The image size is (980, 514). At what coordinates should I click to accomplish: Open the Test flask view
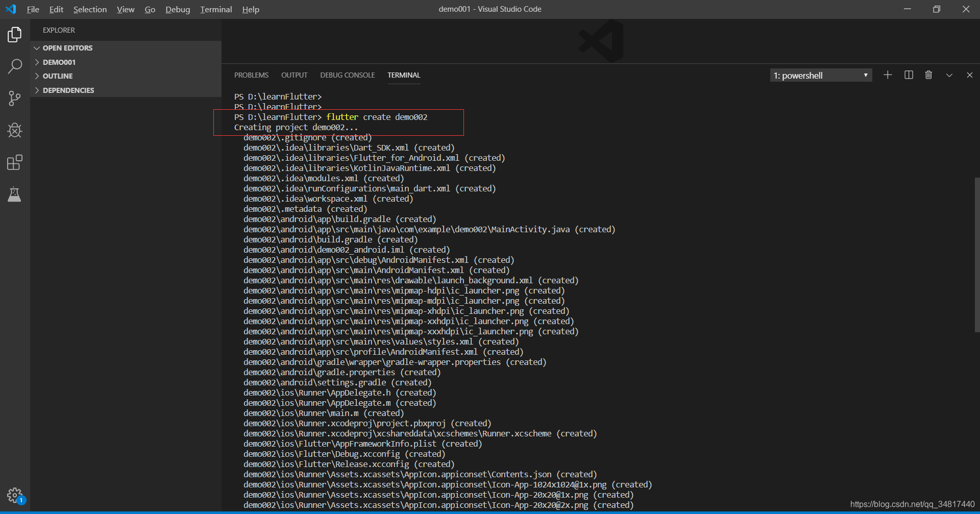click(15, 194)
